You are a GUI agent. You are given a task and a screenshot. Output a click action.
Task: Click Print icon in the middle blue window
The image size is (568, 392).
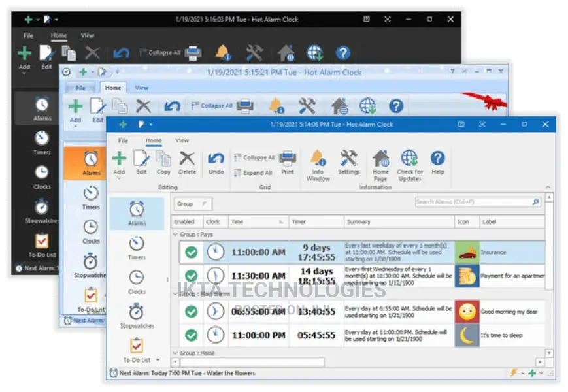(245, 106)
